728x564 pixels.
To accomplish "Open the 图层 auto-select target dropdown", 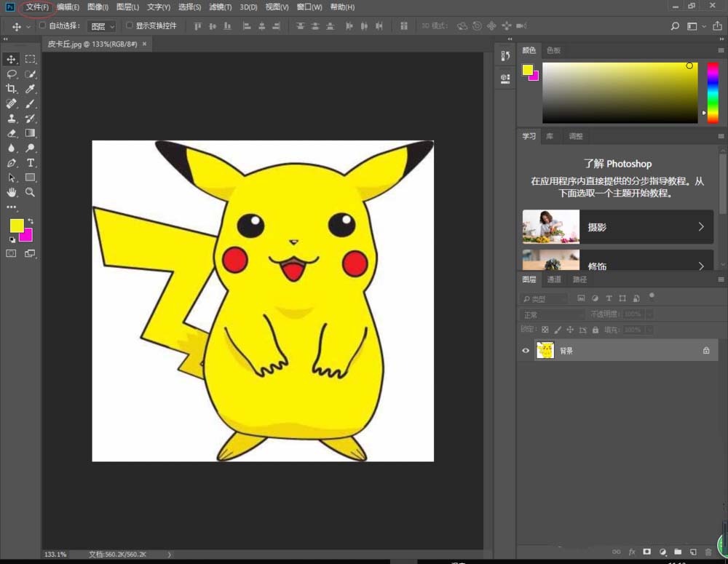I will (x=101, y=26).
